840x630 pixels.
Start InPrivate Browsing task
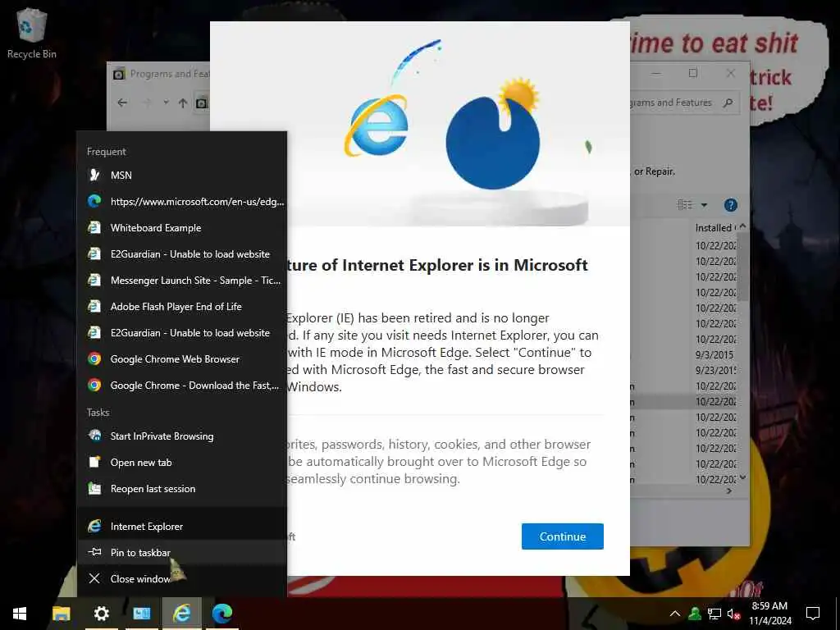(x=182, y=436)
